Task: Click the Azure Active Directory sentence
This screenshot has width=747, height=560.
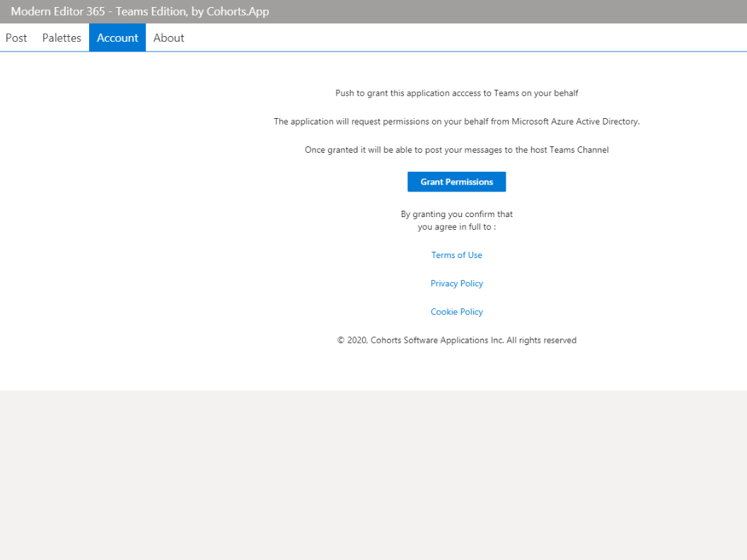Action: tap(456, 122)
